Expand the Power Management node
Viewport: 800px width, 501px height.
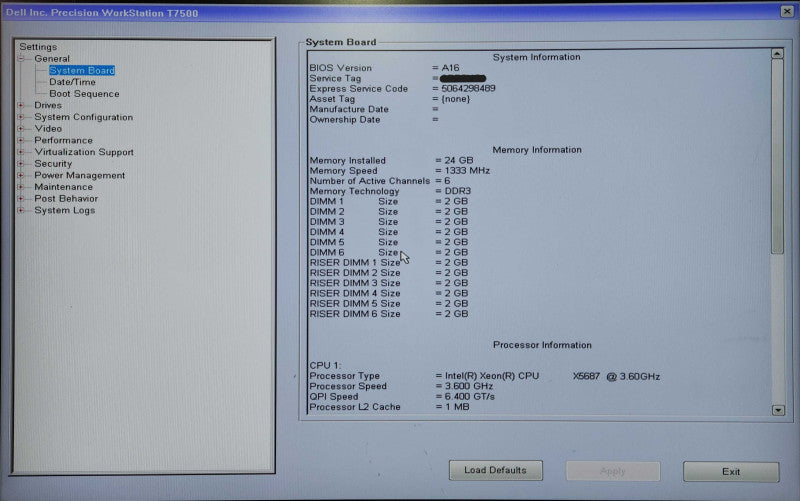click(x=21, y=176)
